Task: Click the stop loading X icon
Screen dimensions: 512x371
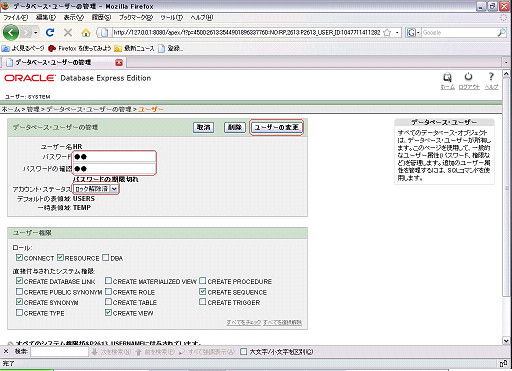Action: 68,32
